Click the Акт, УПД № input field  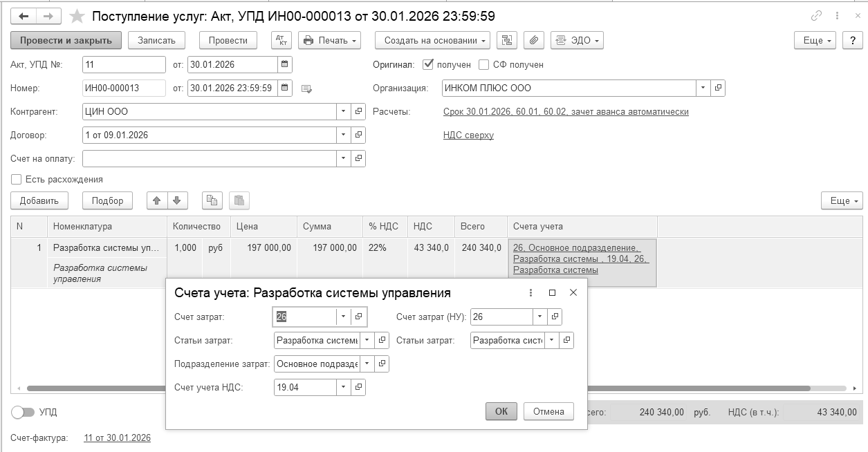point(124,64)
